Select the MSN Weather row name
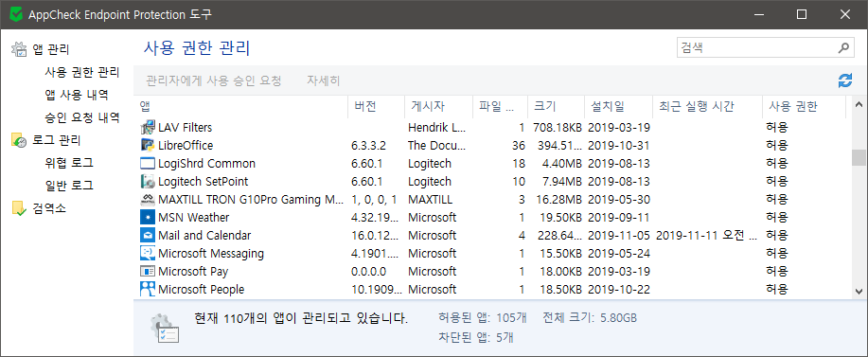868x357 pixels. 193,217
